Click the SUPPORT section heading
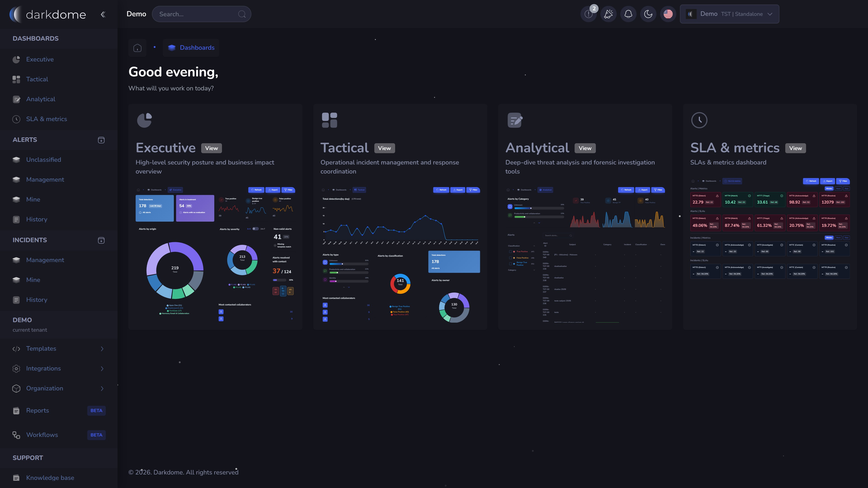 28,458
